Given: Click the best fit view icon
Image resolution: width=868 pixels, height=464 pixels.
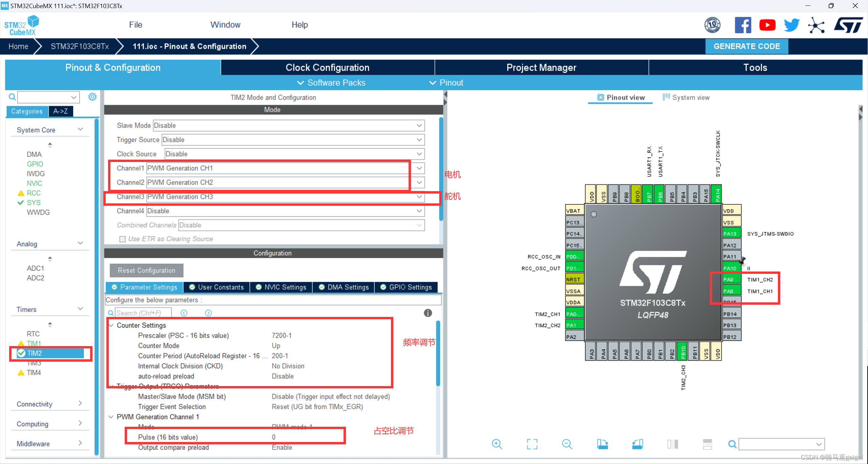Looking at the screenshot, I should pos(532,444).
